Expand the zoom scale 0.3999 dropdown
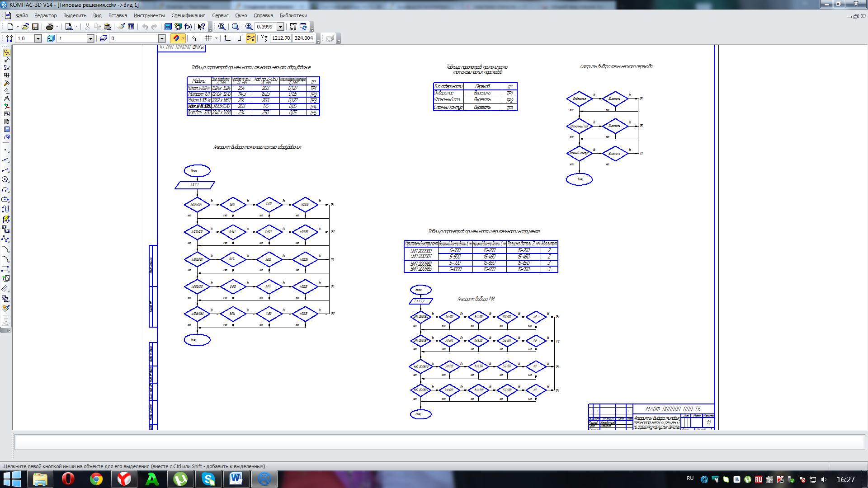The image size is (868, 488). pos(280,27)
